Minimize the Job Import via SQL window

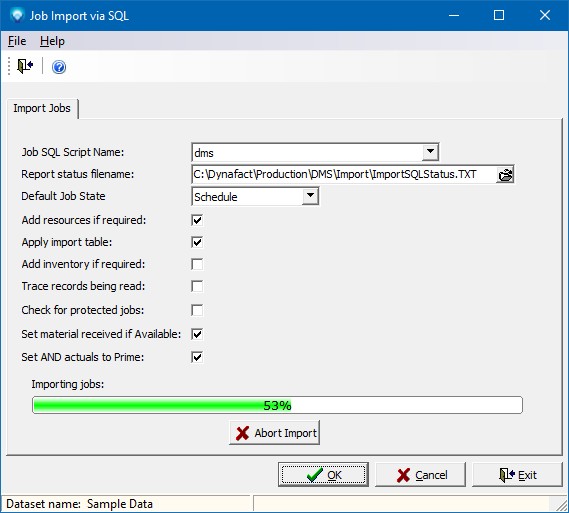click(x=454, y=15)
